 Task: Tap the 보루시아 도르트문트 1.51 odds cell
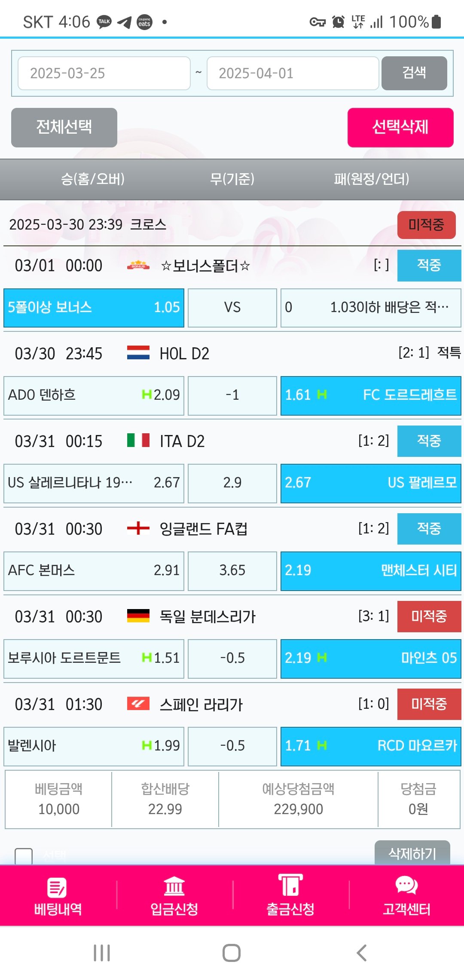(94, 658)
